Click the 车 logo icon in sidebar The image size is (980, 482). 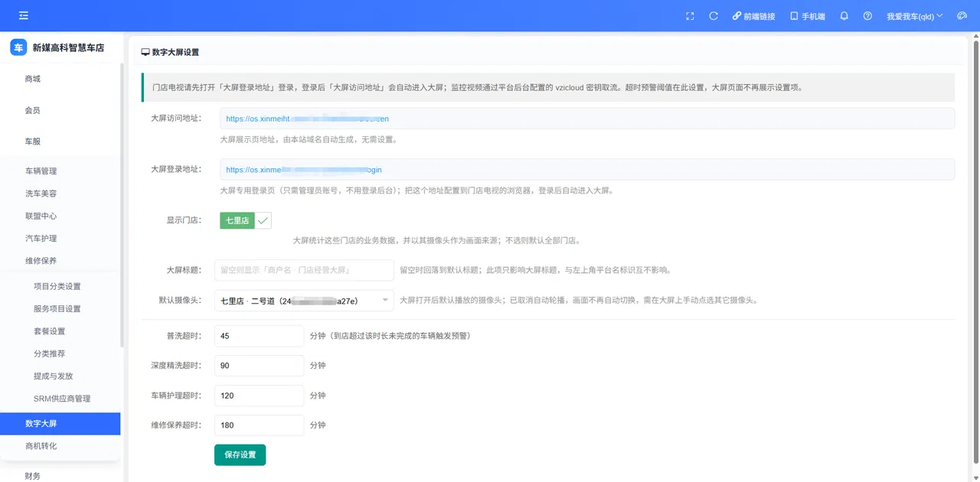[18, 47]
